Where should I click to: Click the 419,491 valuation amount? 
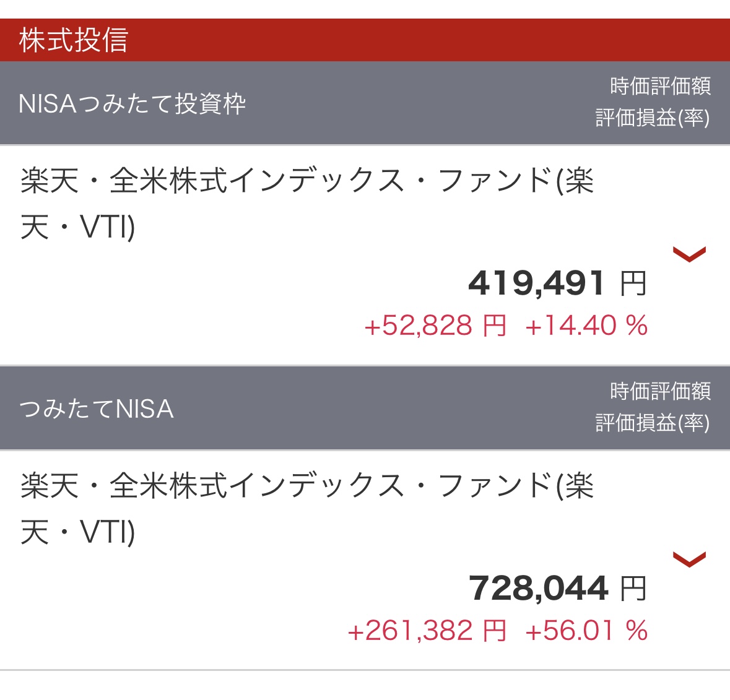click(536, 283)
